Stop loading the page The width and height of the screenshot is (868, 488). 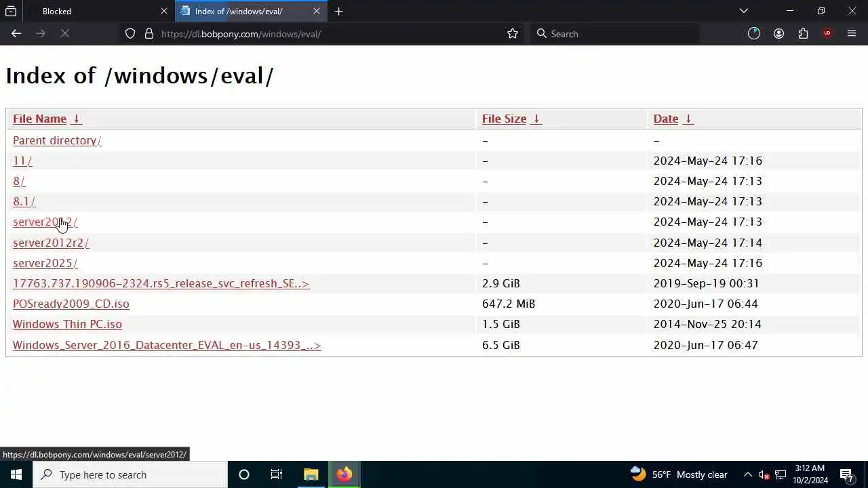point(65,33)
